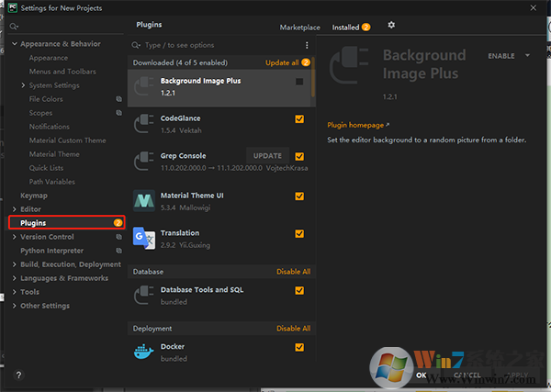Click Update button for Grep Console
The image size is (551, 392).
(266, 156)
